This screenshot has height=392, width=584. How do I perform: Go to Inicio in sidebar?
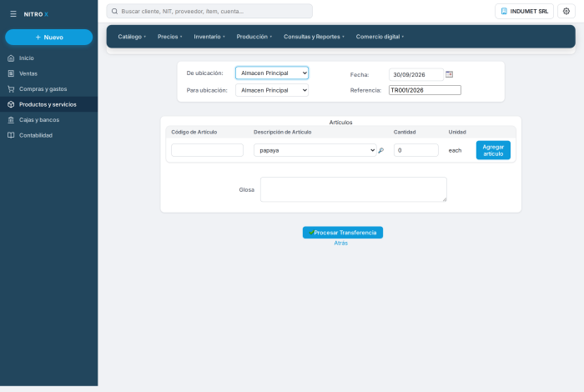point(48,58)
